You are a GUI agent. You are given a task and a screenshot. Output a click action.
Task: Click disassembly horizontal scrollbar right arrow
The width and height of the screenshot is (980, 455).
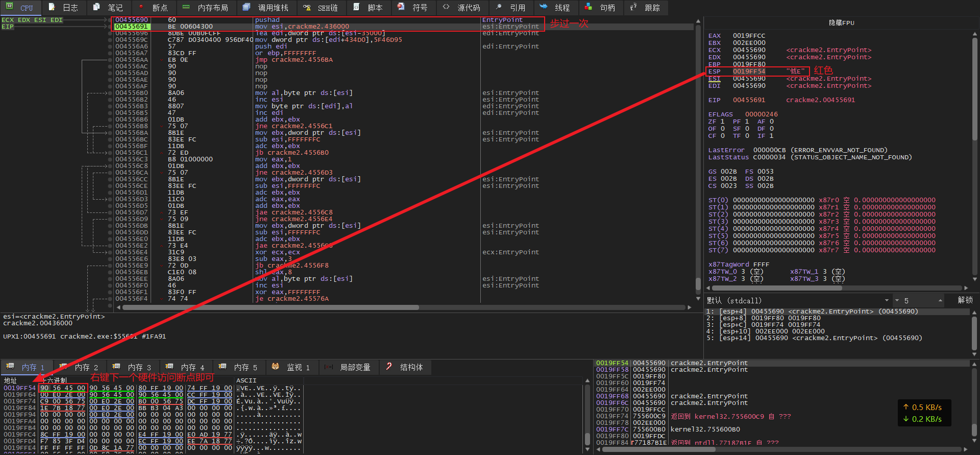[x=689, y=307]
